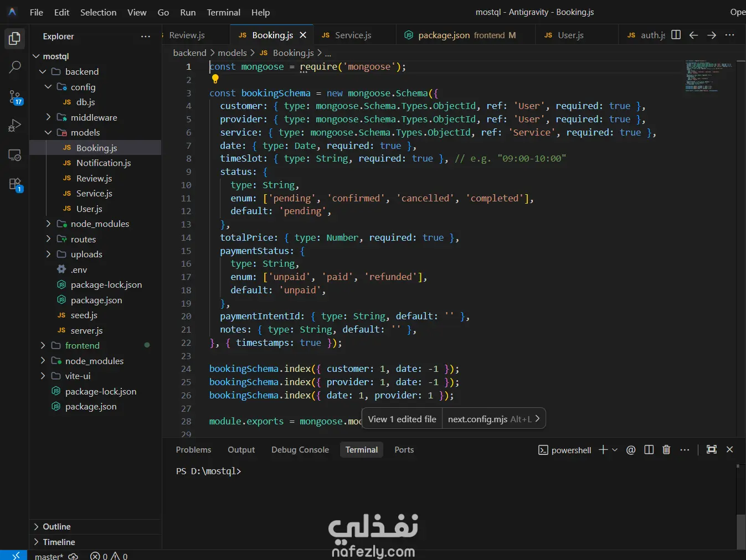Switch to the Debug Console tab
The height and width of the screenshot is (560, 746).
(x=300, y=450)
